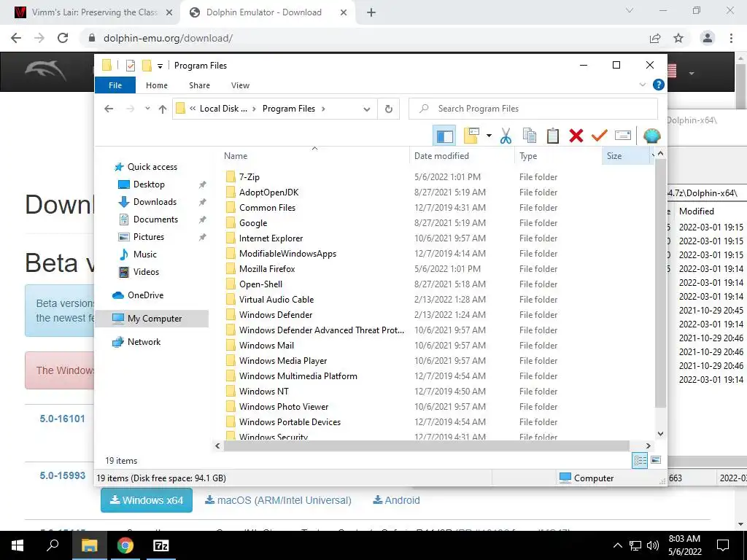The width and height of the screenshot is (747, 560).
Task: Open a new Chrome tab with plus
Action: pyautogui.click(x=371, y=12)
